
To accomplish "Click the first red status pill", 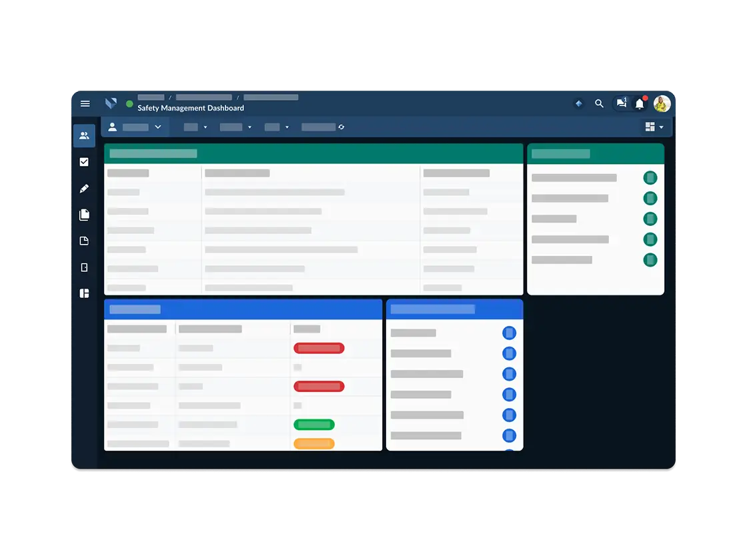I will tap(319, 348).
